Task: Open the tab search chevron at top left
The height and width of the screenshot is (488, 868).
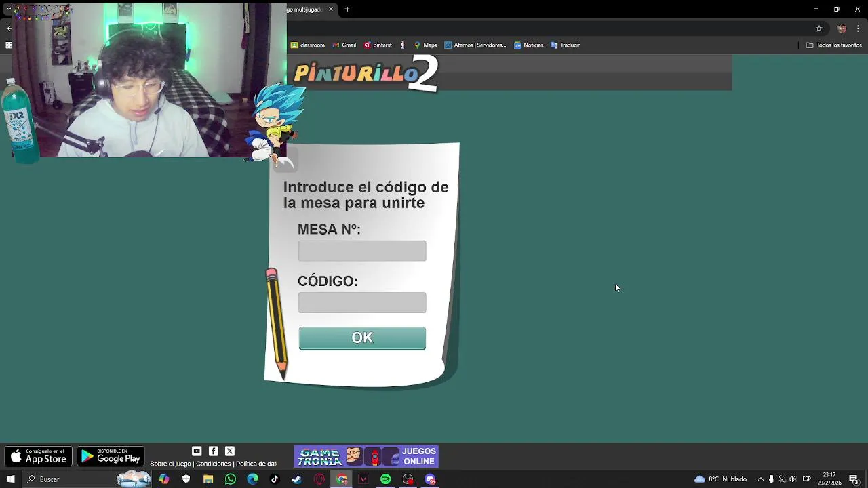Action: tap(9, 9)
